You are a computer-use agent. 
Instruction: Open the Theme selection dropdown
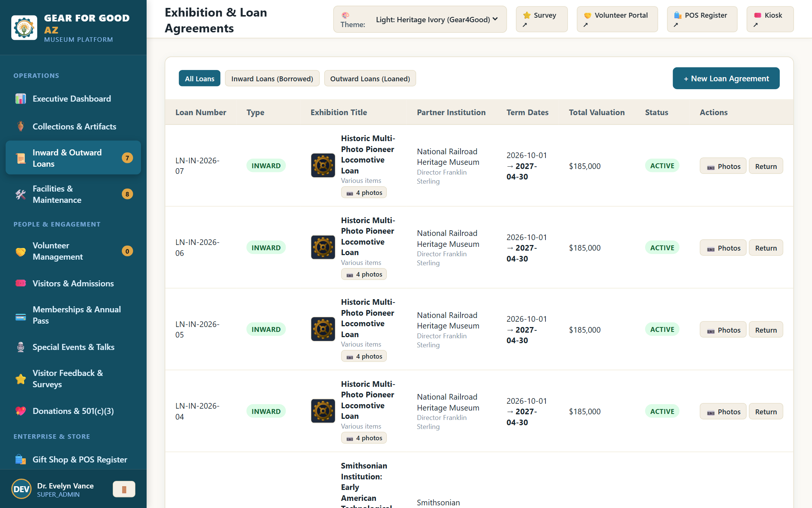pos(437,19)
